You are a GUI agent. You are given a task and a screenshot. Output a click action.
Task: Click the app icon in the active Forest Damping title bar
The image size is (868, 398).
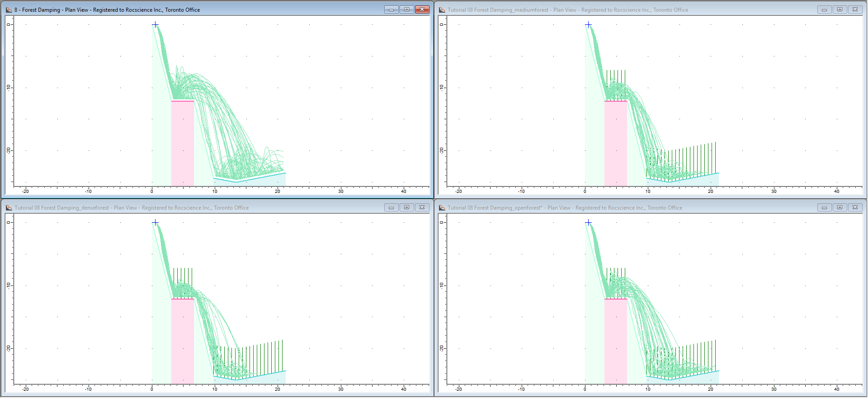click(9, 9)
